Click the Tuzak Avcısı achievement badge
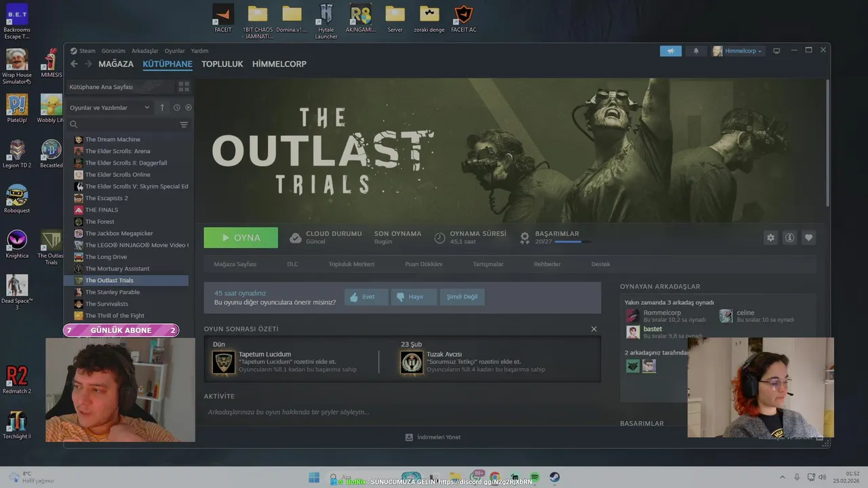 tap(412, 362)
